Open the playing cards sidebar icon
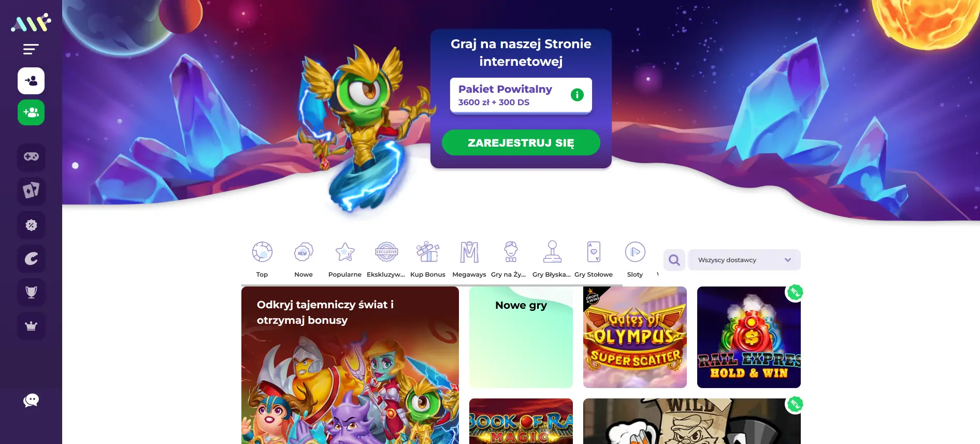980x444 pixels. pyautogui.click(x=31, y=191)
